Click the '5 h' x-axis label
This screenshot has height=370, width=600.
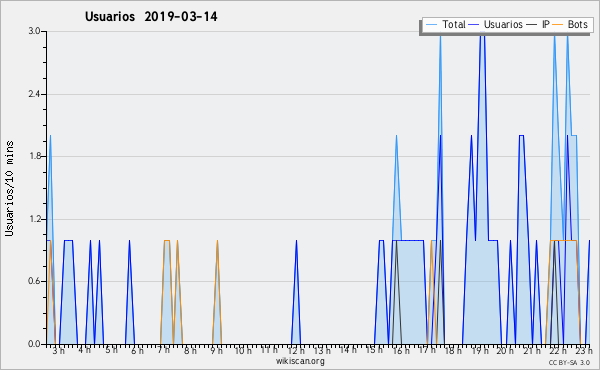click(x=111, y=350)
